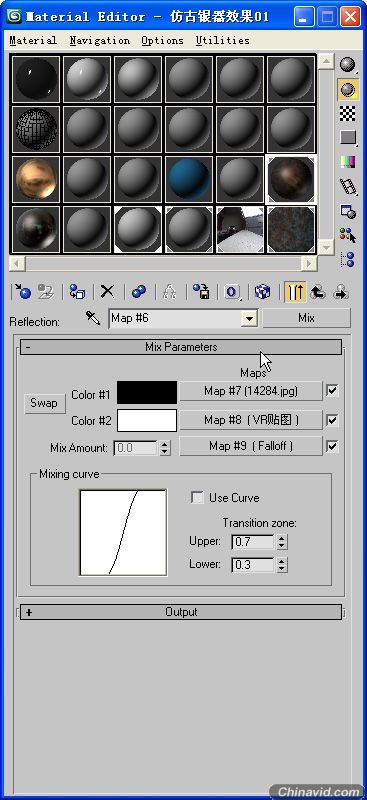Image resolution: width=367 pixels, height=800 pixels.
Task: Click the Swap button
Action: (x=45, y=403)
